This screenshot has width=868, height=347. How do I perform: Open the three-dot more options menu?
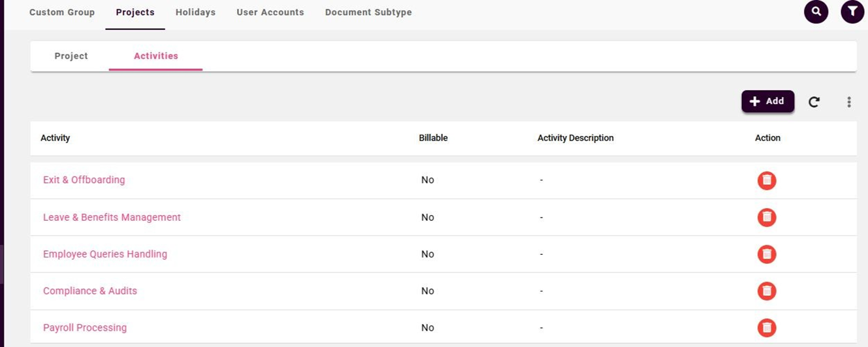[x=848, y=102]
